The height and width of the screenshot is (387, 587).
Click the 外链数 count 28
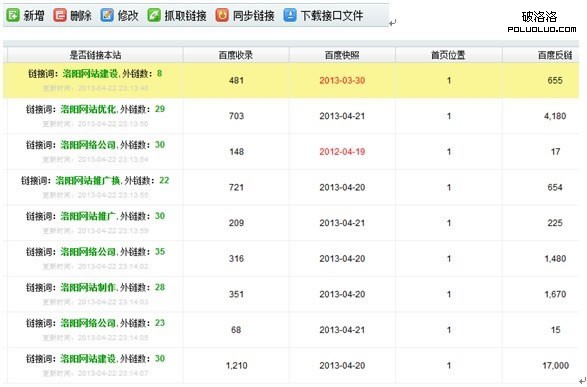coord(160,287)
